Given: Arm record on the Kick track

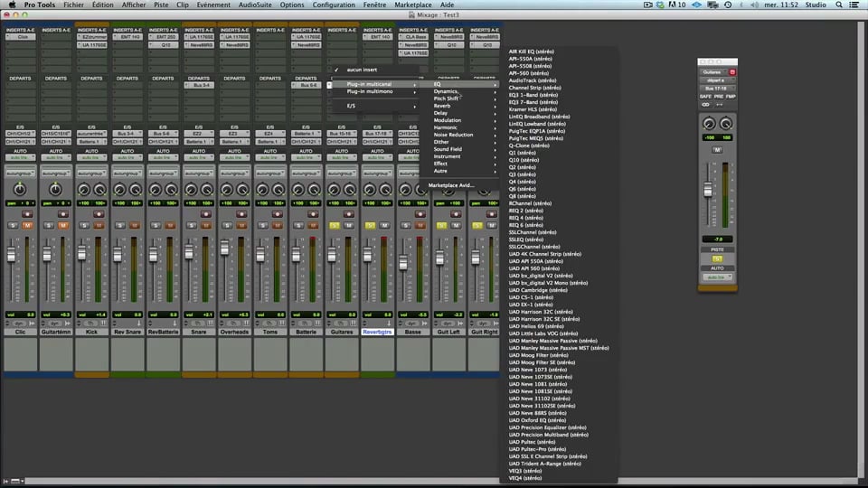Looking at the screenshot, I should [x=99, y=214].
